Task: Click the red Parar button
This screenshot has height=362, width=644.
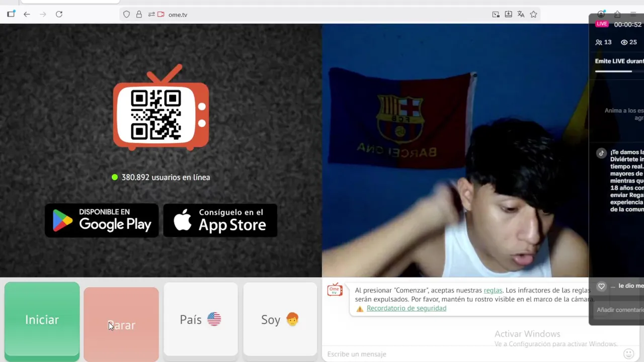Action: [121, 324]
